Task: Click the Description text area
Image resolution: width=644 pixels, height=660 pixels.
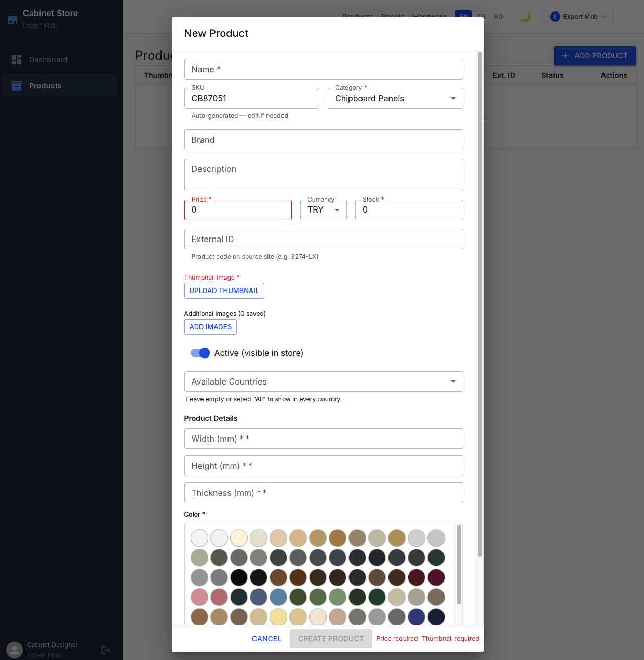Action: [324, 175]
